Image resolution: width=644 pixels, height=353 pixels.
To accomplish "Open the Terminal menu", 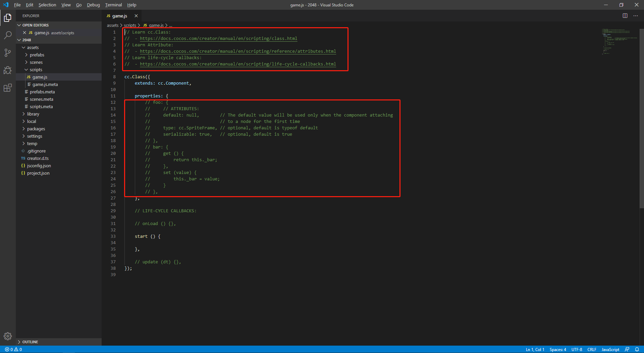I will coord(113,5).
